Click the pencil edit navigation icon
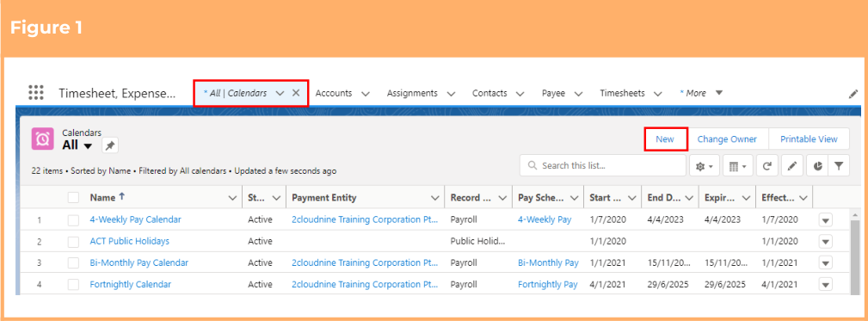Screen dimensions: 868x321 pos(853,94)
